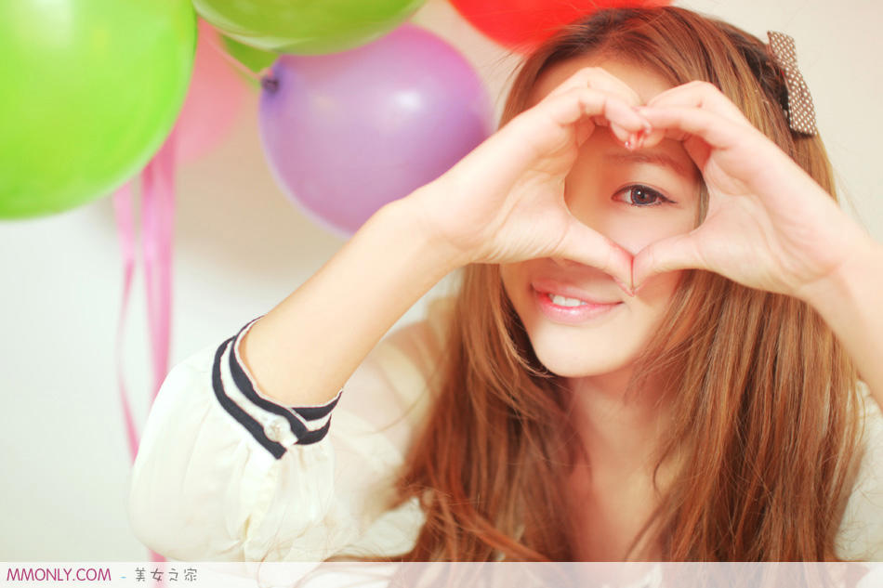The image size is (883, 588).
Task: Click the Chinese text 美女之家 in watermark
Action: pyautogui.click(x=165, y=575)
